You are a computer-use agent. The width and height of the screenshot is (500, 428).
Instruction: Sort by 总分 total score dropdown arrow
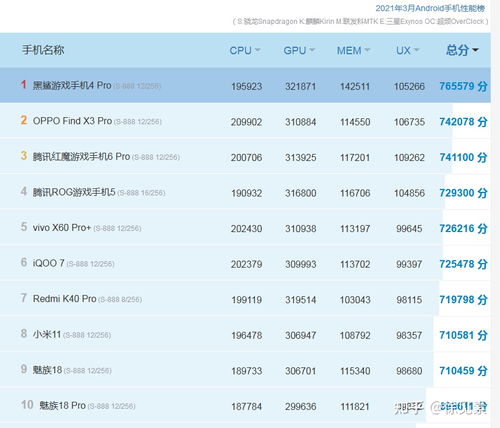(476, 50)
